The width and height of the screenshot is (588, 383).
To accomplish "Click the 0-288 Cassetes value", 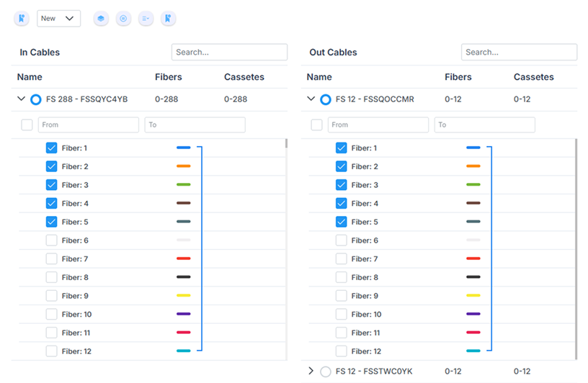I will pos(236,99).
